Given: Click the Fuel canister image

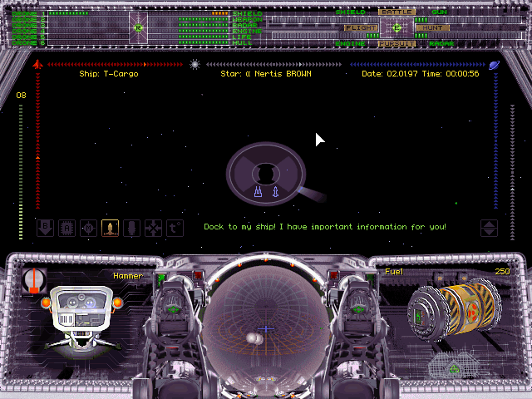Looking at the screenshot, I should (455, 310).
